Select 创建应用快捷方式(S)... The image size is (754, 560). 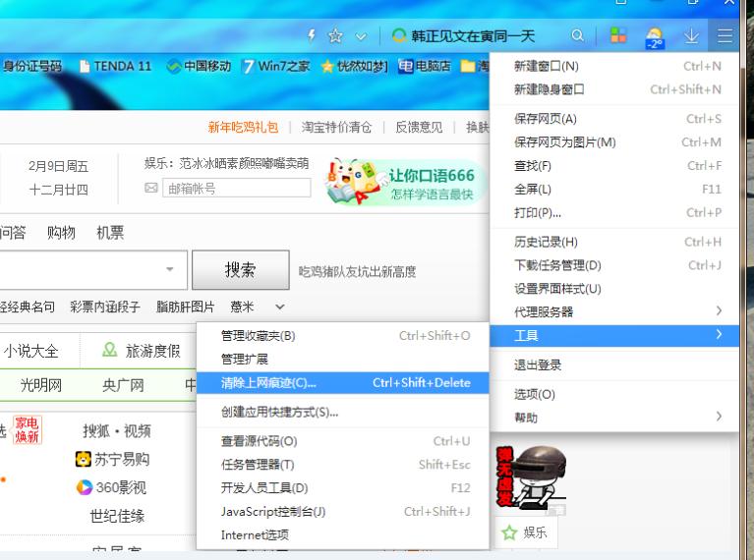point(343,412)
